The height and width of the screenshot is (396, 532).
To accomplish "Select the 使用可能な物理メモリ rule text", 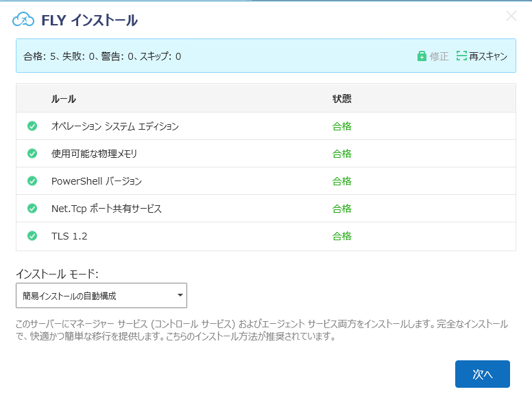I will click(95, 154).
